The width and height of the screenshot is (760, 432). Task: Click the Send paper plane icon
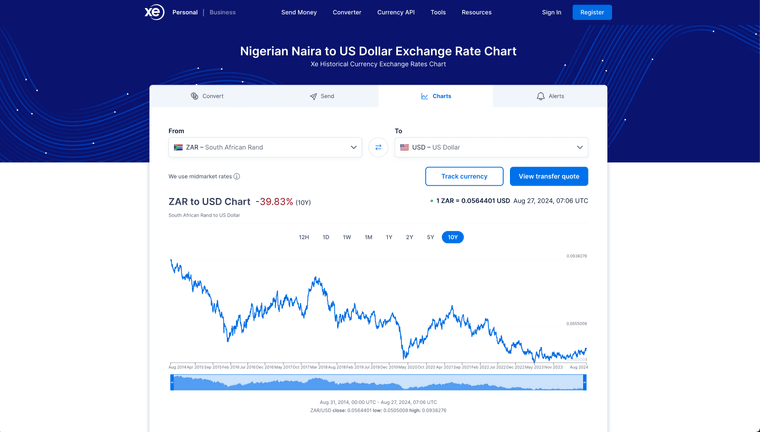point(313,96)
